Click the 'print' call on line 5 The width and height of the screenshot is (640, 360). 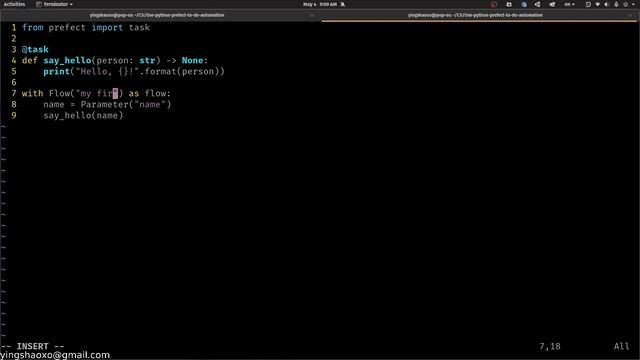pos(56,71)
